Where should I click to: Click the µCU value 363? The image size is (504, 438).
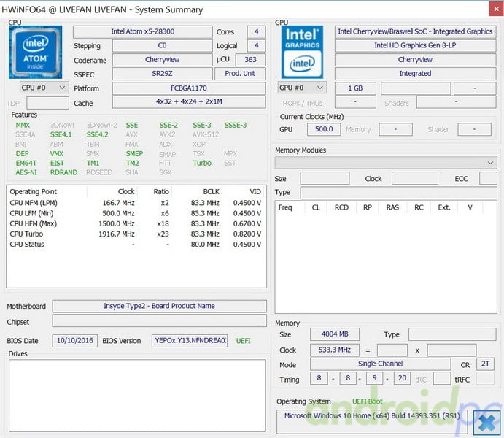(250, 59)
